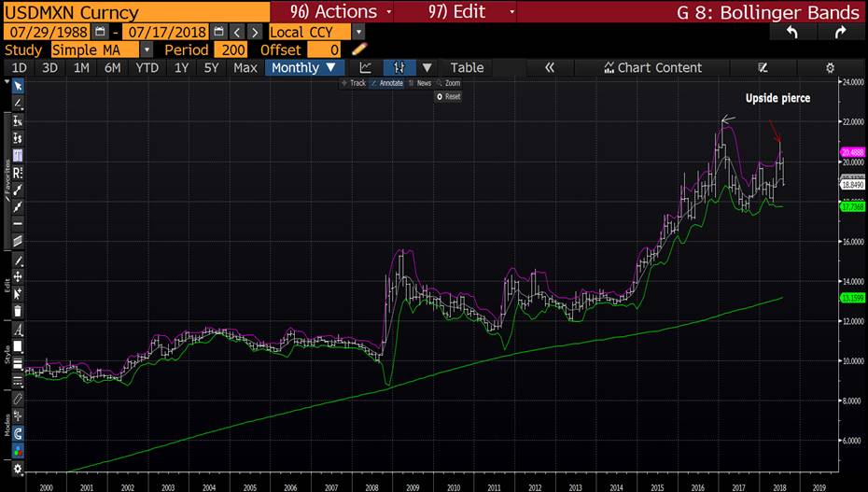Screen dimensions: 868x492
Task: Open the Monthly periodicity dropdown
Action: click(304, 67)
